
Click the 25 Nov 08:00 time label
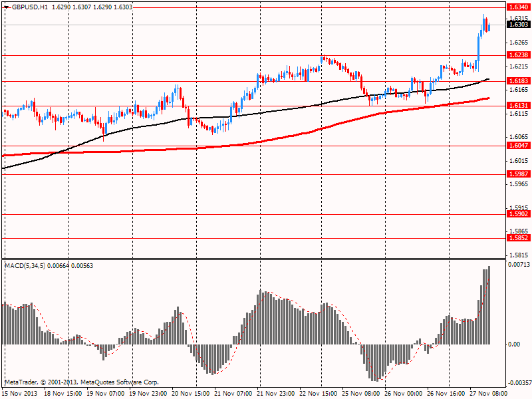pos(361,394)
